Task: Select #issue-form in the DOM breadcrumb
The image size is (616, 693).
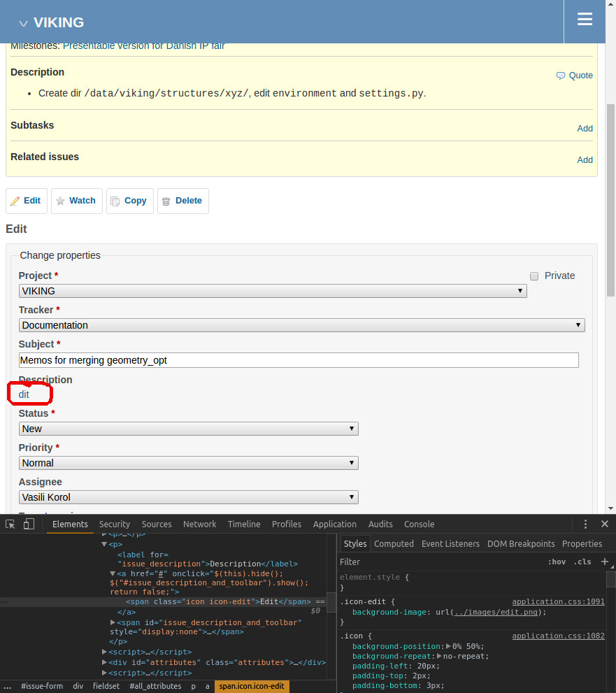Action: tap(42, 686)
